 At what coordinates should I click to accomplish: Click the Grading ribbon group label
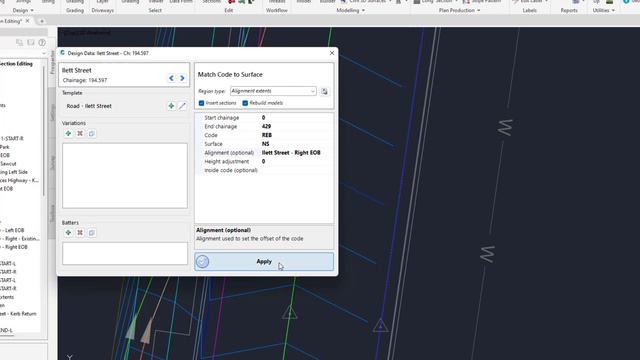pyautogui.click(x=75, y=10)
